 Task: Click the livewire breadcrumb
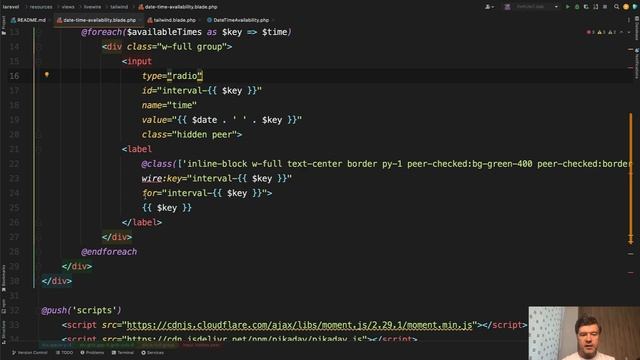[x=92, y=7]
